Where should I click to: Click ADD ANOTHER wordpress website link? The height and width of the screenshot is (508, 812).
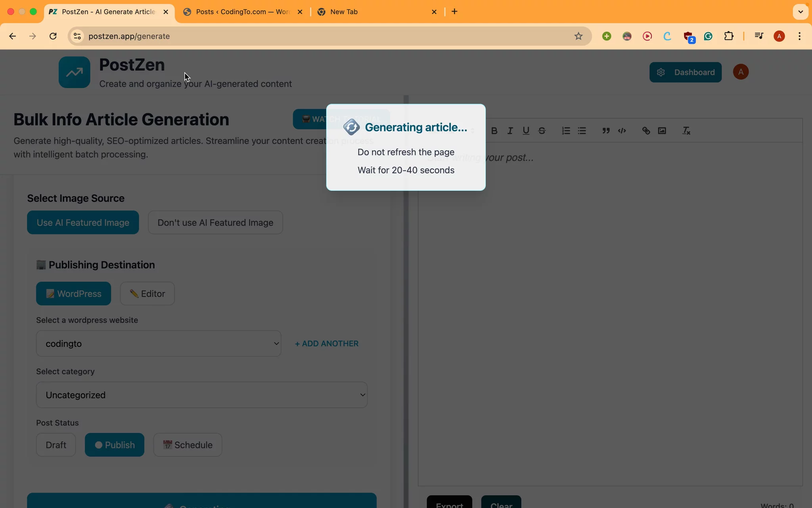pyautogui.click(x=326, y=343)
